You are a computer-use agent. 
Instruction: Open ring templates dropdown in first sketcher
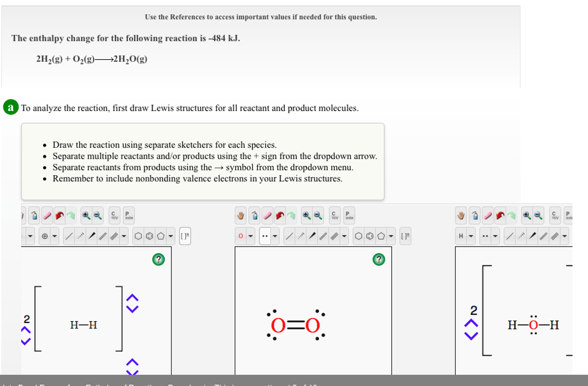(171, 236)
